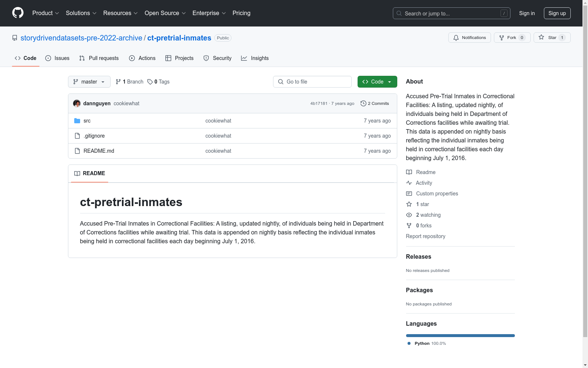This screenshot has height=368, width=588.
Task: Click the Notifications bell icon
Action: tap(456, 38)
